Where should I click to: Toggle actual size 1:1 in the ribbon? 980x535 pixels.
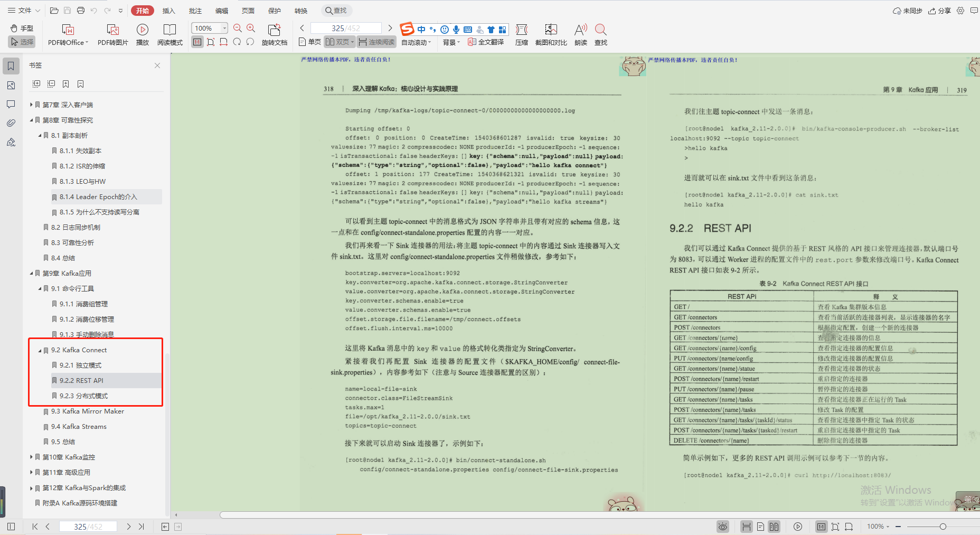pyautogui.click(x=197, y=42)
